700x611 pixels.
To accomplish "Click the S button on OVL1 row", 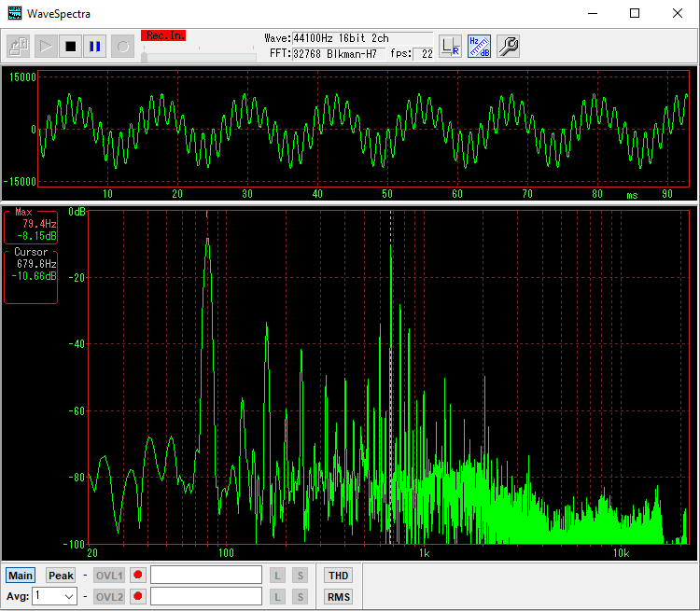I will (300, 576).
